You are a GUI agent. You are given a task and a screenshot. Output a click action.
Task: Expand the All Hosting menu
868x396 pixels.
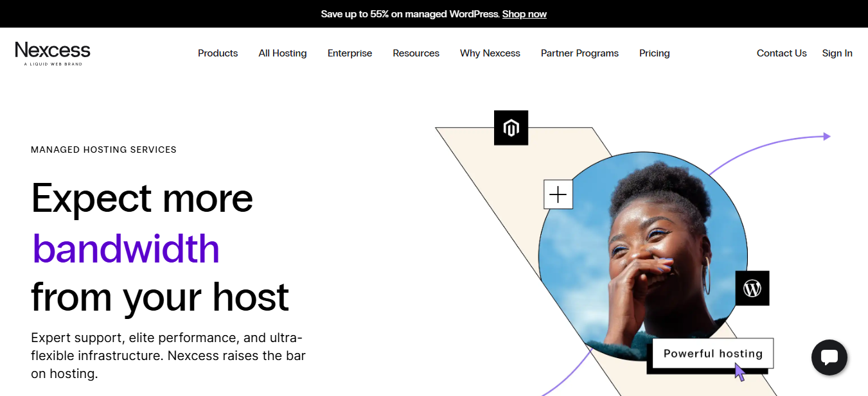pos(283,53)
